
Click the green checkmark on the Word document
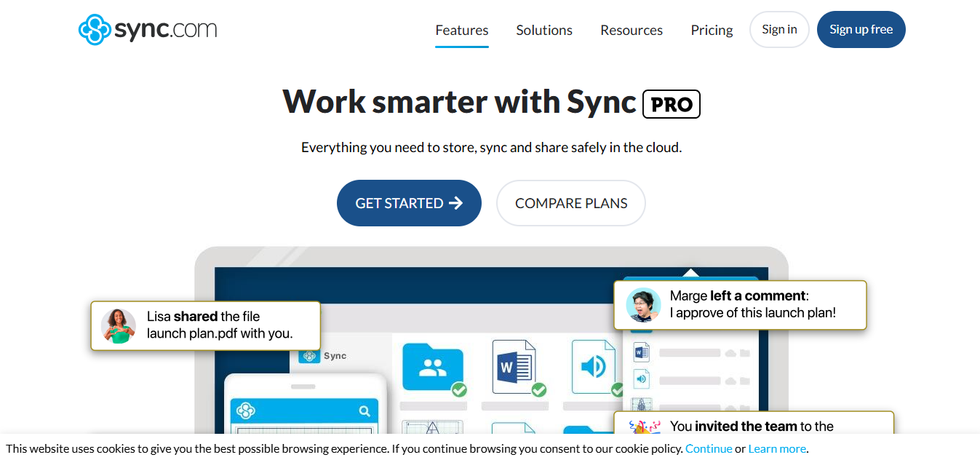click(x=538, y=390)
